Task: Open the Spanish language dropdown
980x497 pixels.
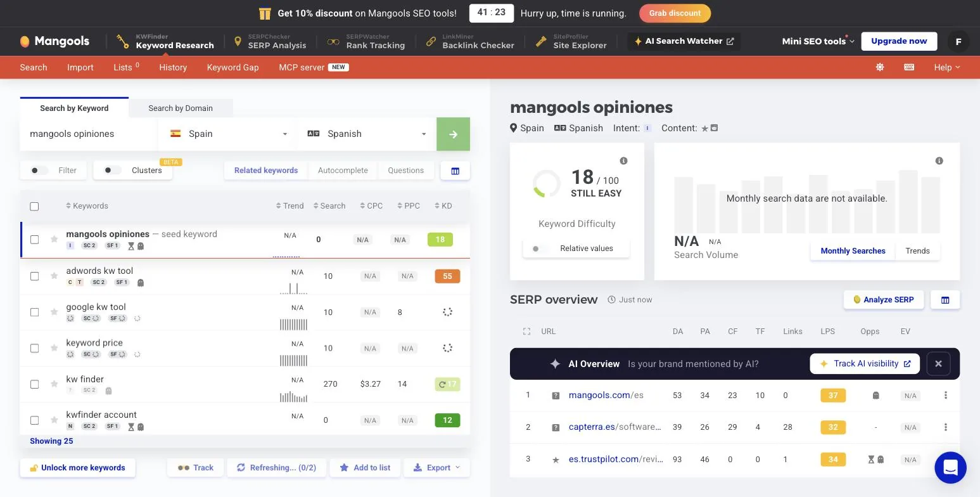Action: pos(367,134)
